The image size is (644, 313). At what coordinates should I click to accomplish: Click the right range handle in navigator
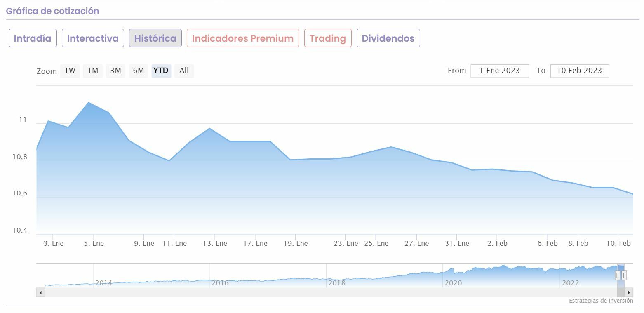(624, 275)
